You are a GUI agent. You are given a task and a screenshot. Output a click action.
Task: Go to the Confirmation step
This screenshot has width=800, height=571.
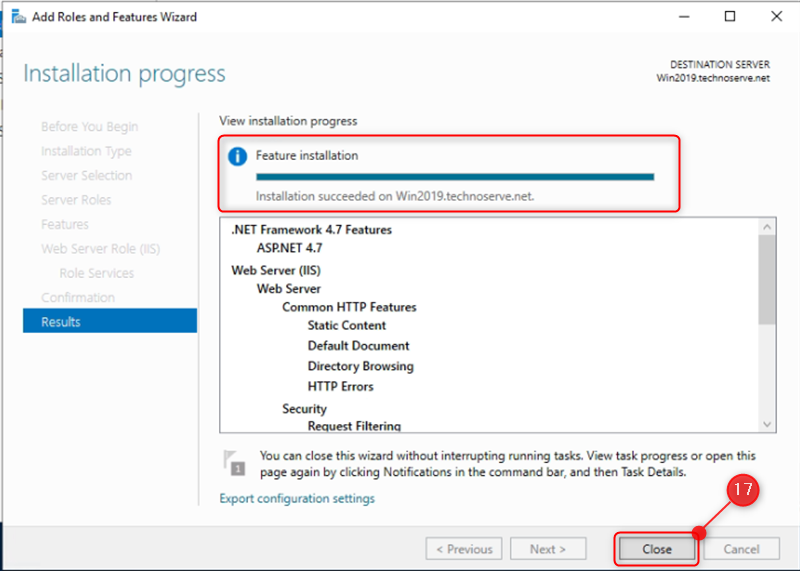pyautogui.click(x=78, y=297)
